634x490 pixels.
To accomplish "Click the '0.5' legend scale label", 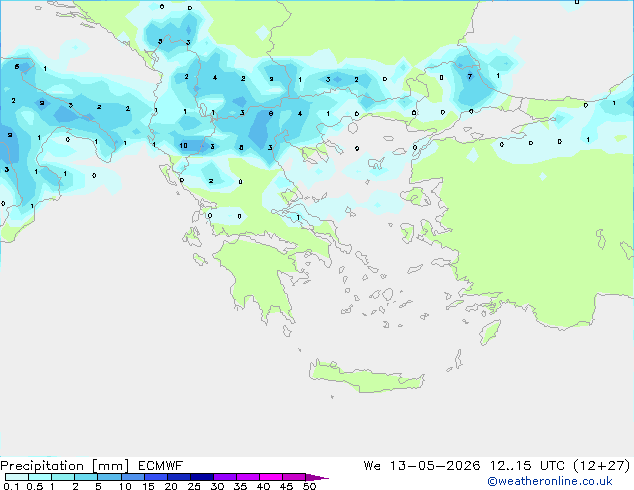I will pyautogui.click(x=35, y=486).
